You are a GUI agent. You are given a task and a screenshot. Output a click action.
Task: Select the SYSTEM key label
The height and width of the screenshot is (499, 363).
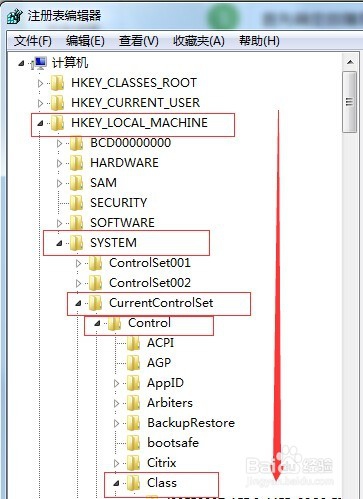[x=113, y=243]
